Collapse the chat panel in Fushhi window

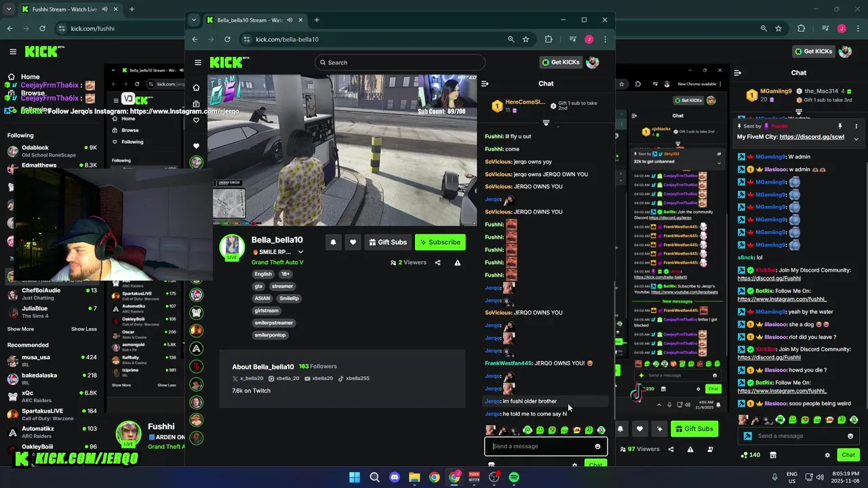737,73
